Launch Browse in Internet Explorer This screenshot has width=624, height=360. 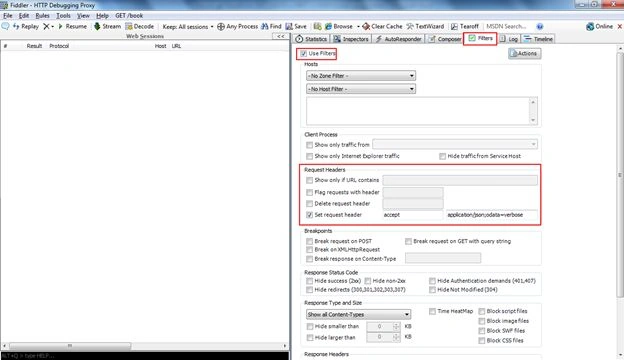(339, 26)
